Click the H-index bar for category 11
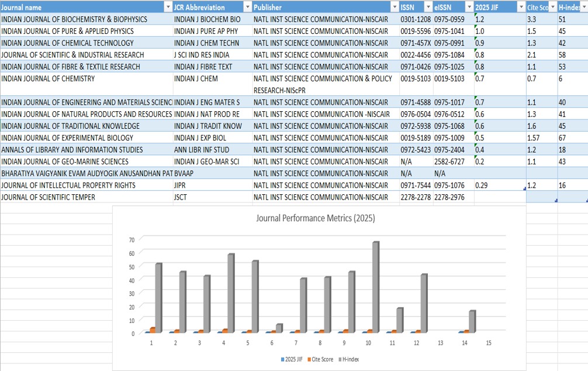This screenshot has width=588, height=371. pyautogui.click(x=400, y=320)
